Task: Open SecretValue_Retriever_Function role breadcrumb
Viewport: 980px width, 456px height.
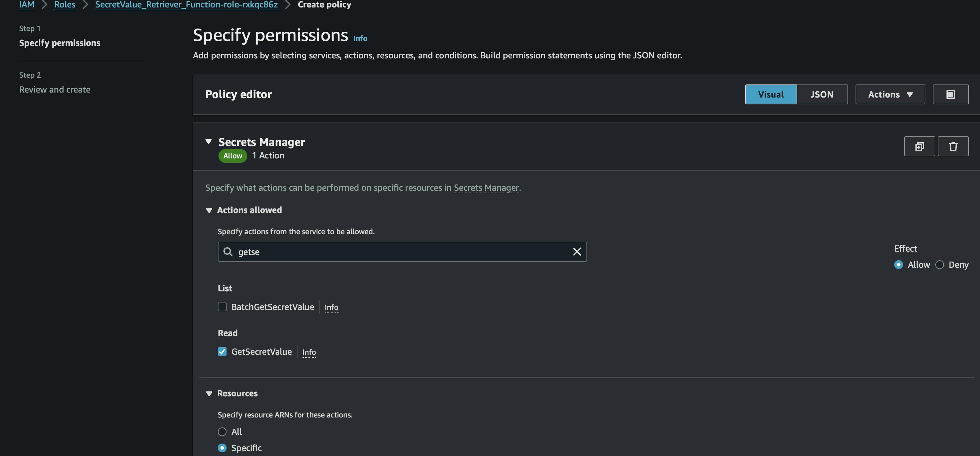Action: [187, 5]
